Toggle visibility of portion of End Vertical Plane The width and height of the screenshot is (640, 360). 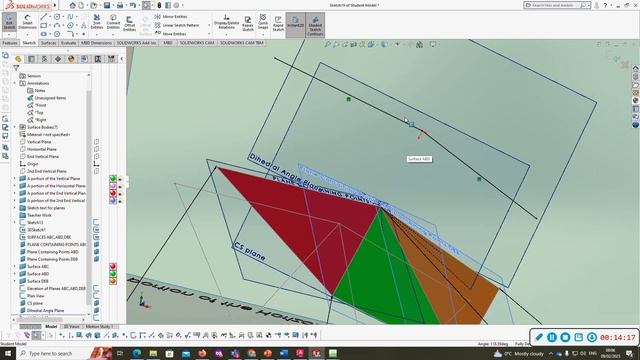click(120, 193)
